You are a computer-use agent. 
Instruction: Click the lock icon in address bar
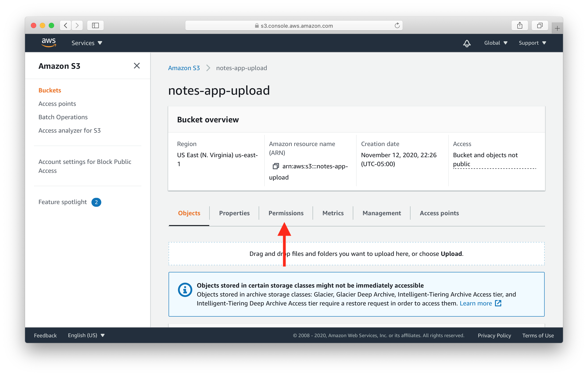pyautogui.click(x=257, y=26)
